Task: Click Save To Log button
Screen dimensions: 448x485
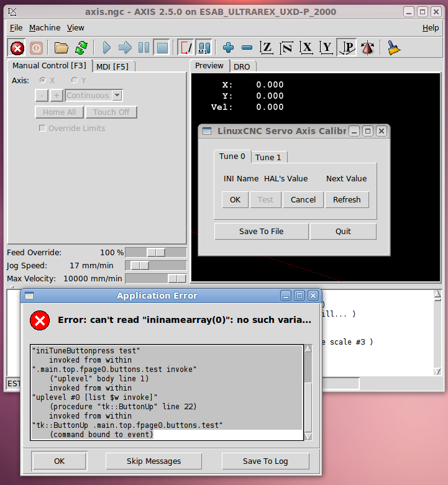Action: click(x=265, y=461)
